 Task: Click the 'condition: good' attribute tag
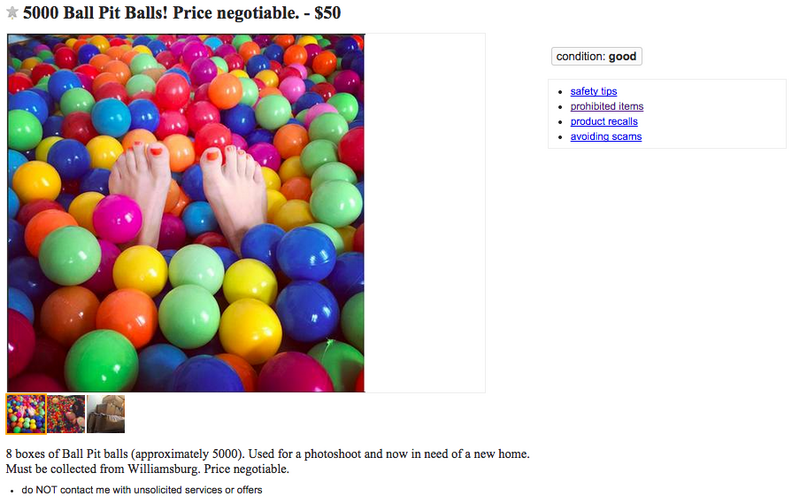596,57
